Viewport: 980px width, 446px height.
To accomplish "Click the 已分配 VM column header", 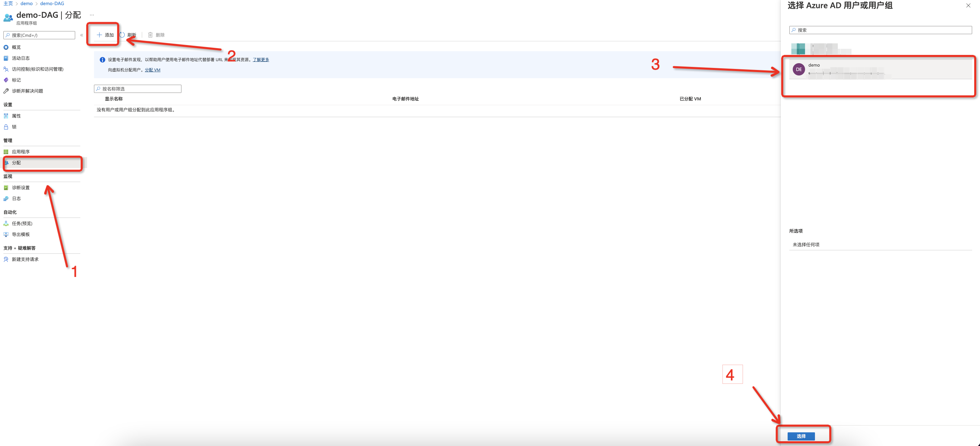I will [x=690, y=99].
